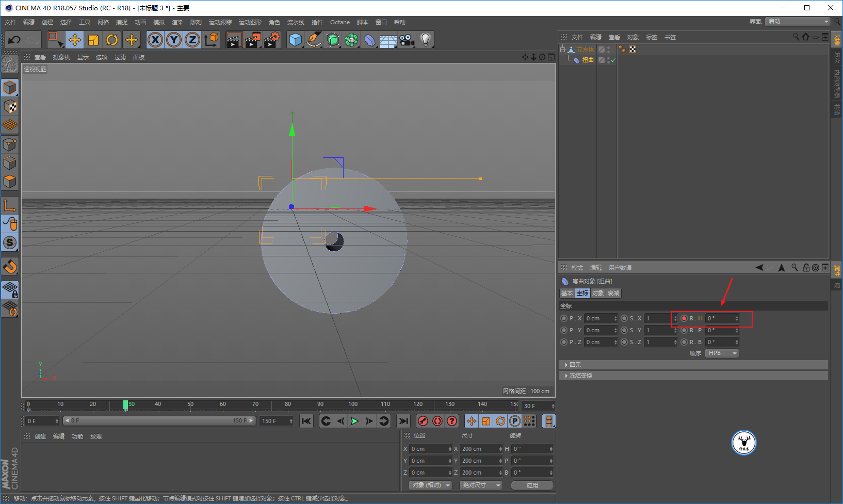
Task: Open material manager 创建 menu
Action: click(x=40, y=436)
